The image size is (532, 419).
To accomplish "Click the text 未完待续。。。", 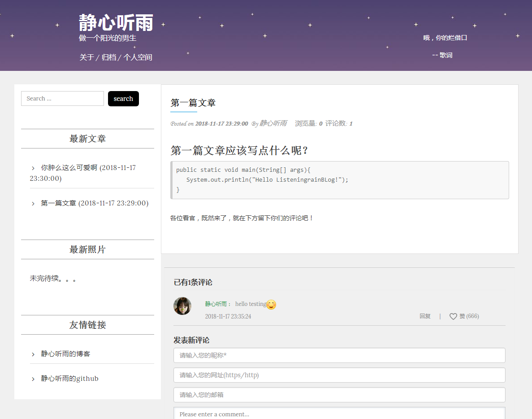I will tap(52, 279).
